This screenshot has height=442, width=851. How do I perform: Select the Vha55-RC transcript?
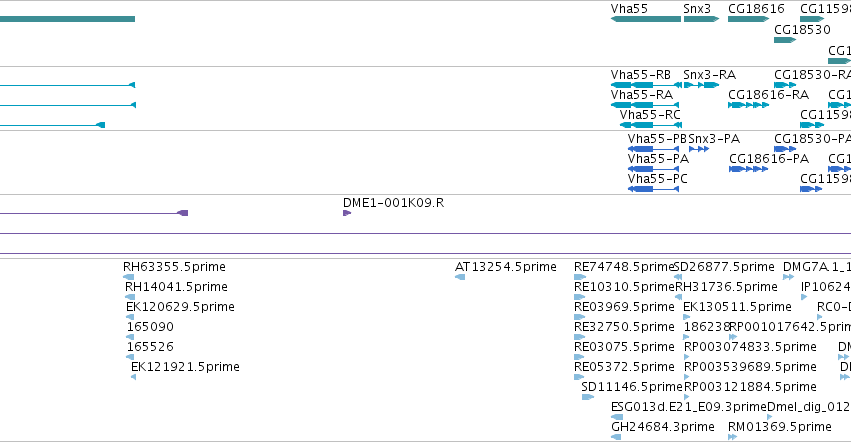point(649,125)
